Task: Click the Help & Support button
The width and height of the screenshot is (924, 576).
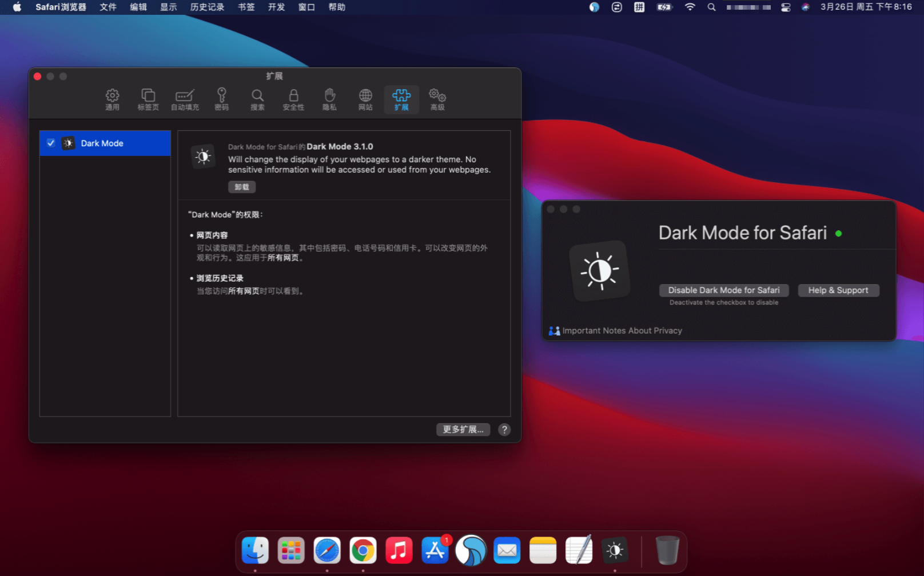Action: click(x=838, y=290)
